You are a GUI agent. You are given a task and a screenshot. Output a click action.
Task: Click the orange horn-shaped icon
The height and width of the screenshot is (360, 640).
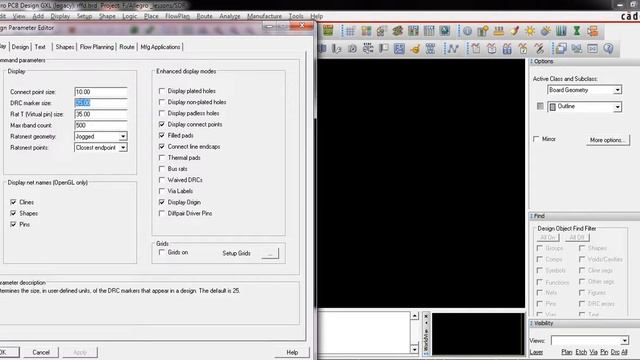[x=415, y=49]
